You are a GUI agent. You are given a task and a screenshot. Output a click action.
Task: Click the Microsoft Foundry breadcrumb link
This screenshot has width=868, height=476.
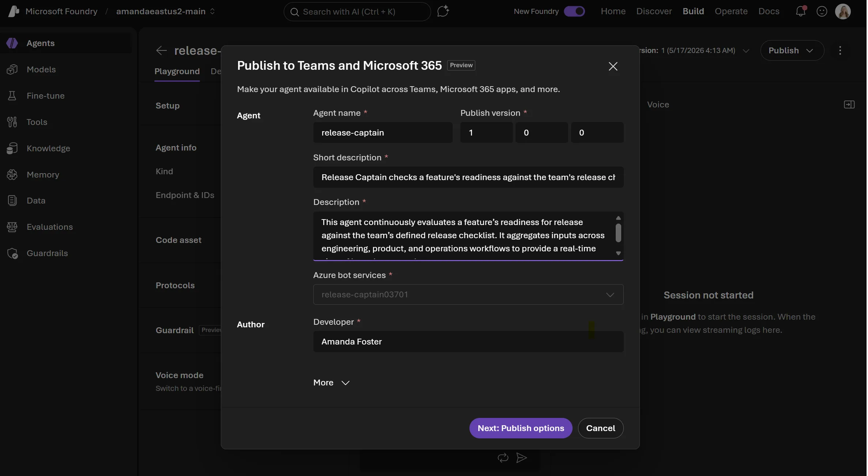(61, 11)
